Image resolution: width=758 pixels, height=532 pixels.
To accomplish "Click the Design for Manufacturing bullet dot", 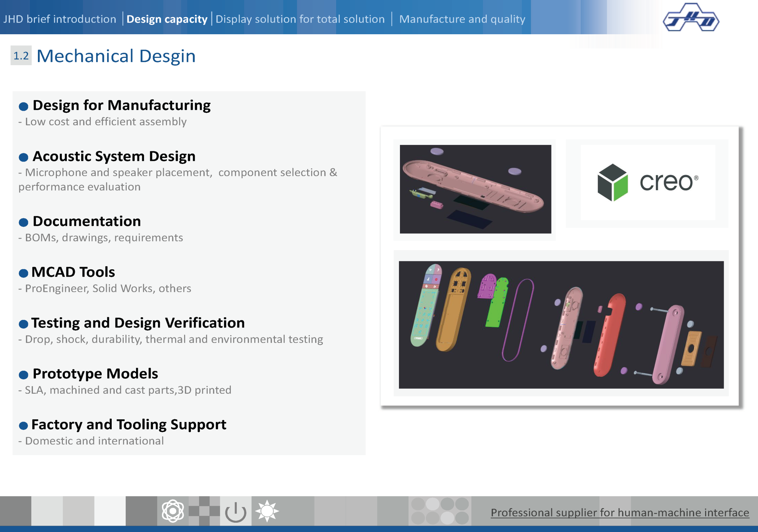I will pyautogui.click(x=23, y=106).
